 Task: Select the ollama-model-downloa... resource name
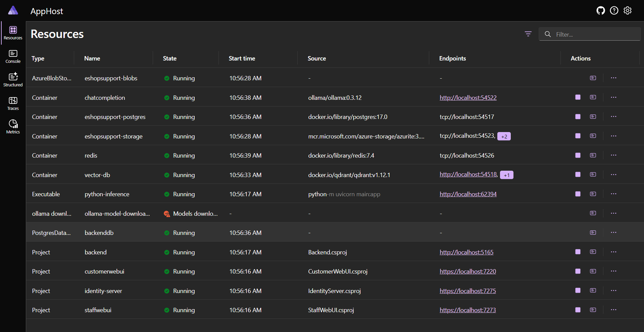point(117,214)
